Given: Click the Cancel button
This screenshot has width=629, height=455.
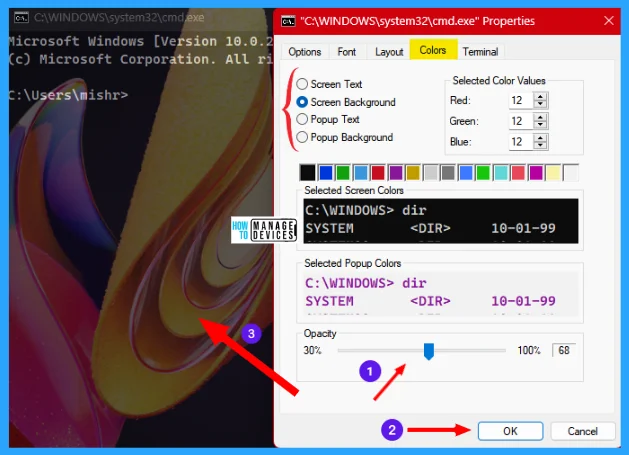Looking at the screenshot, I should (x=582, y=431).
